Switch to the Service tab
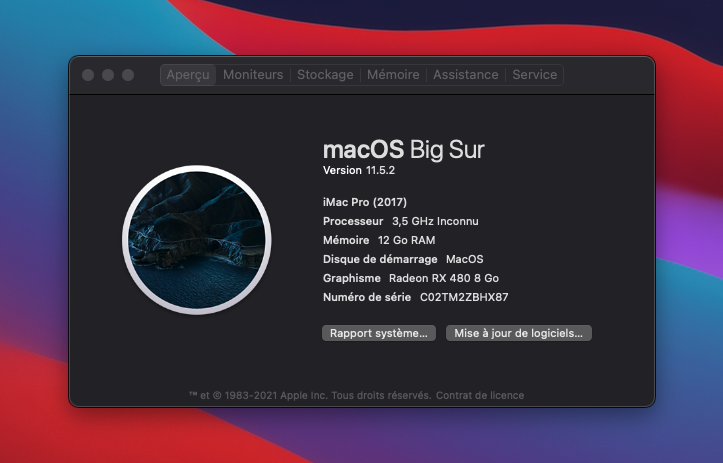Image resolution: width=723 pixels, height=463 pixels. point(535,75)
